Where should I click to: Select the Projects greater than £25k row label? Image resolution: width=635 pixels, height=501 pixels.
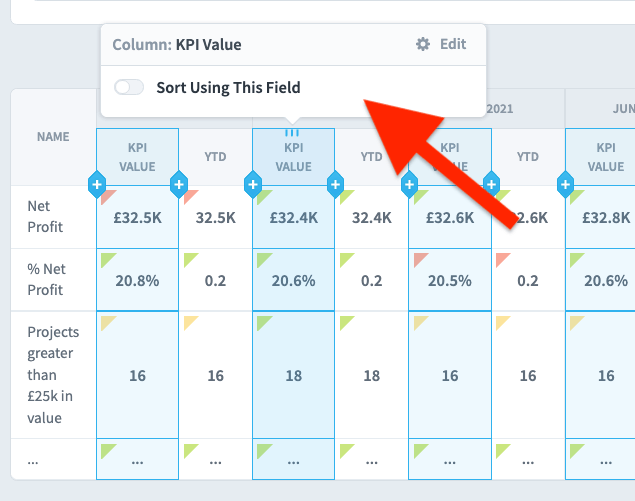coord(53,375)
